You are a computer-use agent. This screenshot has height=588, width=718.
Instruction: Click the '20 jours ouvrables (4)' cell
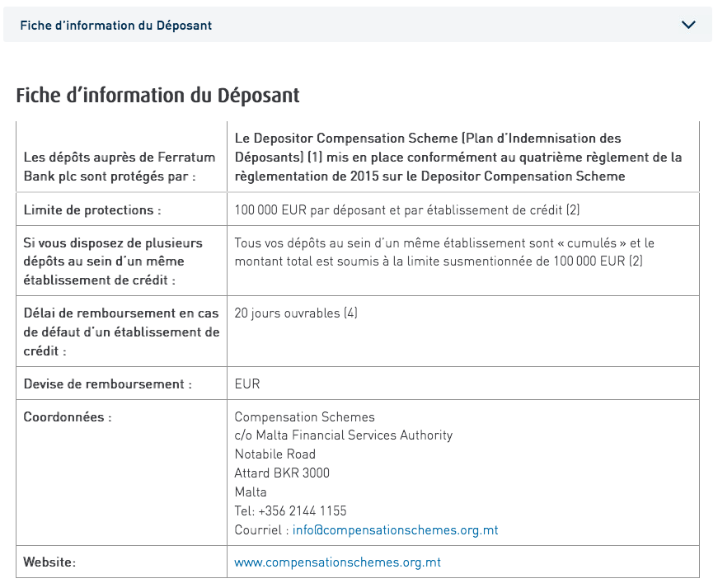[296, 313]
